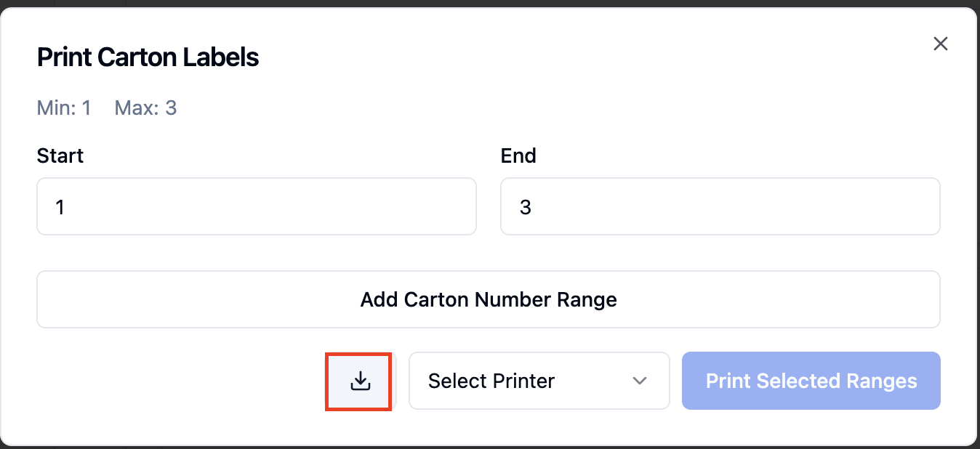Click the Max: 3 indicator
Screen dimensions: 980x449
coord(145,108)
